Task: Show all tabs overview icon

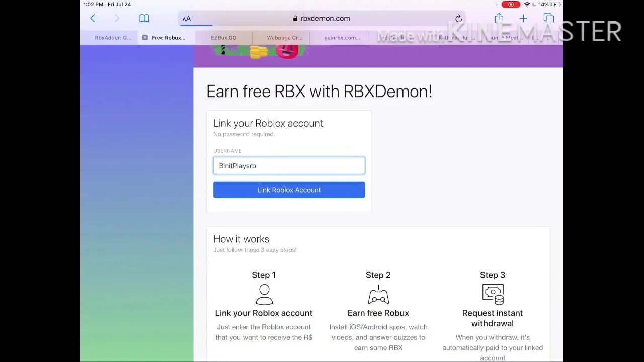Action: click(x=548, y=19)
